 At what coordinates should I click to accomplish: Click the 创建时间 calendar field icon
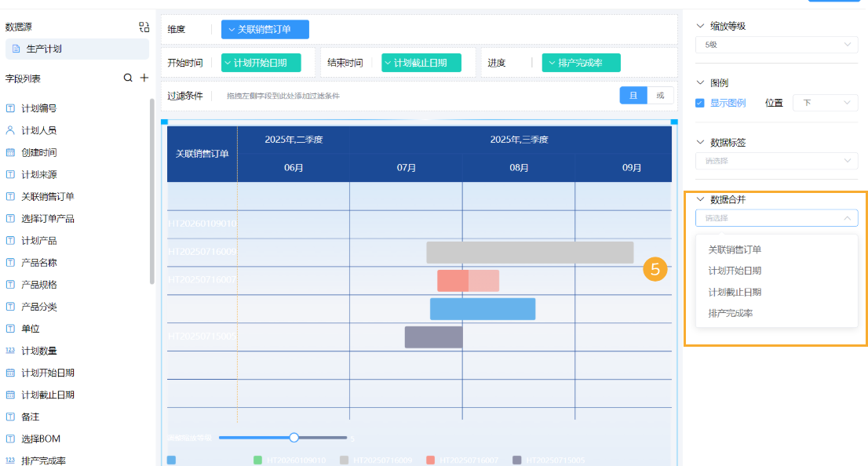coord(10,152)
